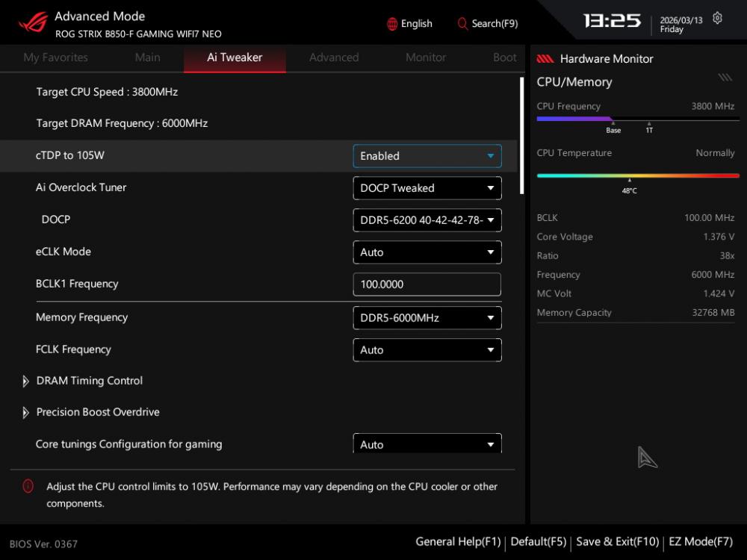Image resolution: width=747 pixels, height=560 pixels.
Task: Click the CPU/Memory panel grip icon
Action: (725, 78)
